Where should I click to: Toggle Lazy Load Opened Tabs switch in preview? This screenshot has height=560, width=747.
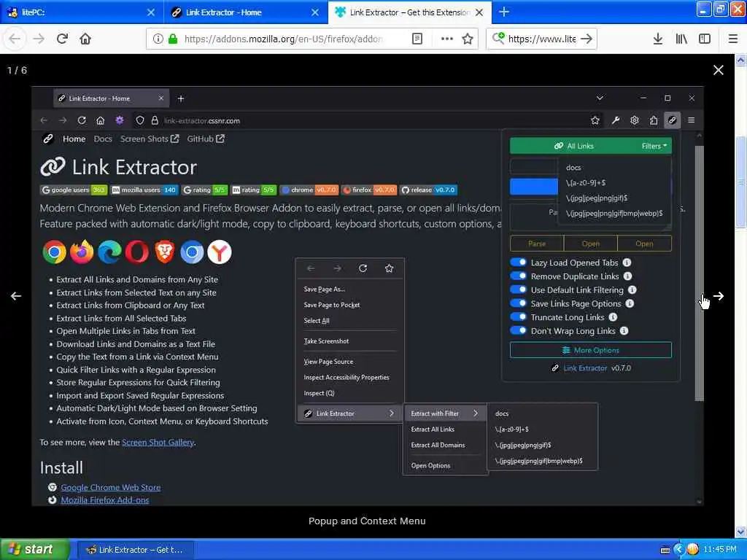point(518,262)
